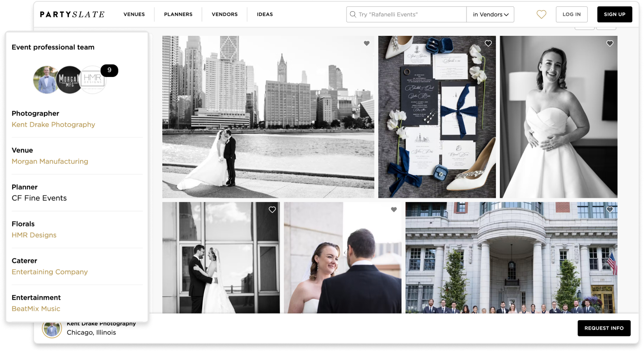Click the search magnifier icon

(353, 14)
